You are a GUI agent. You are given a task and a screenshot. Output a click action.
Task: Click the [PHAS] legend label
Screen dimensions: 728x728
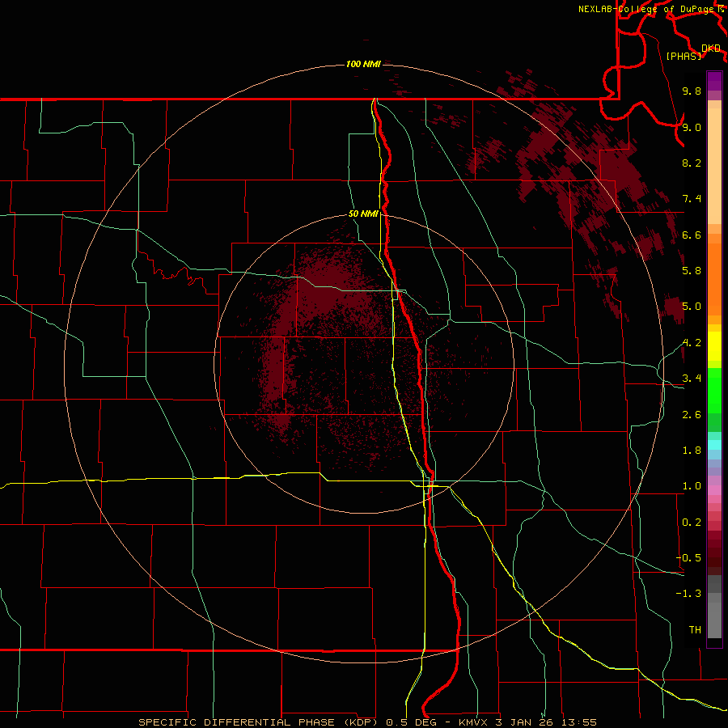coord(684,57)
